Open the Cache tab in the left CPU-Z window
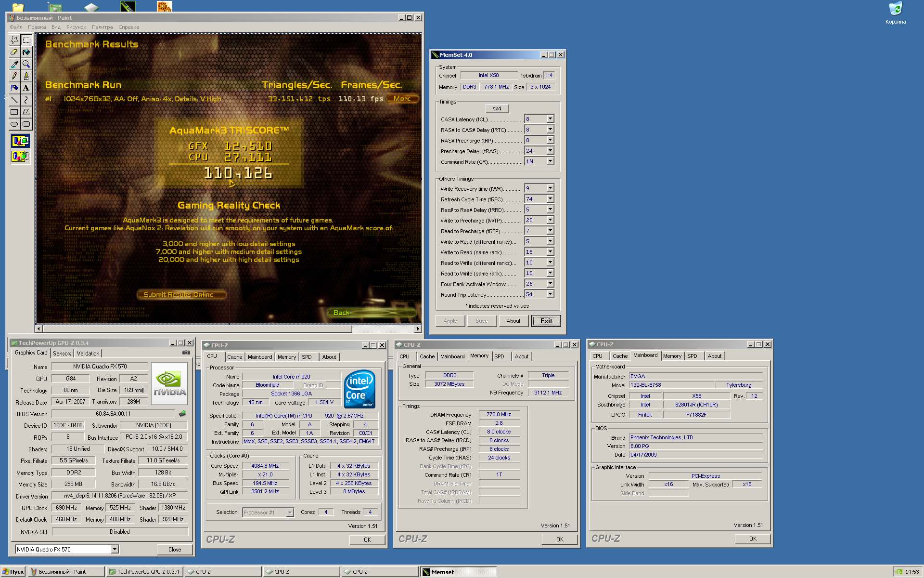The image size is (924, 578). [234, 357]
